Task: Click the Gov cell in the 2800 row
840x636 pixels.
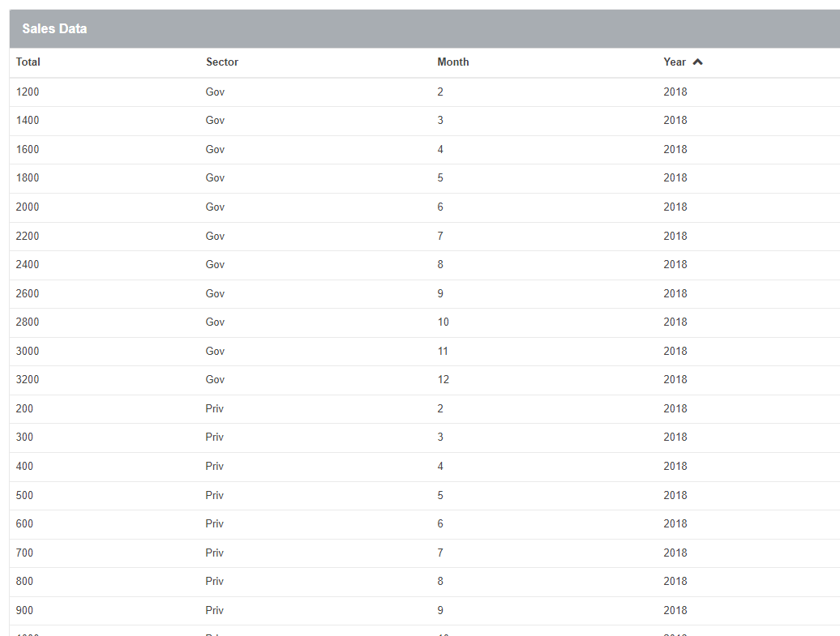Action: pyautogui.click(x=215, y=322)
